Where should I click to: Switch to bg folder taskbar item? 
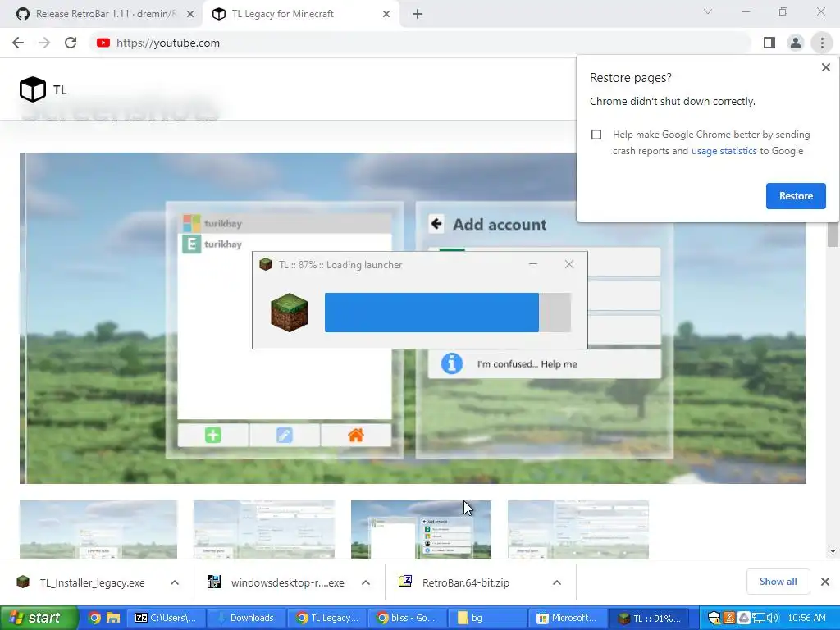click(486, 618)
